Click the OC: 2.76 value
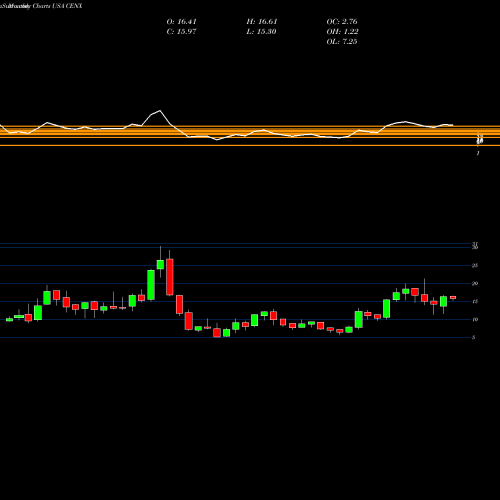 click(342, 22)
